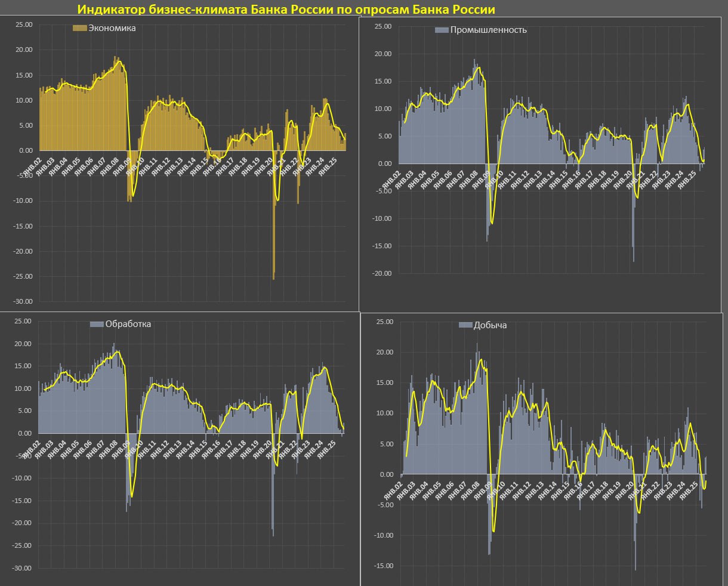Click ЯНВ.25 x-axis label in Промышленность chart
728x586 pixels.
tap(687, 180)
